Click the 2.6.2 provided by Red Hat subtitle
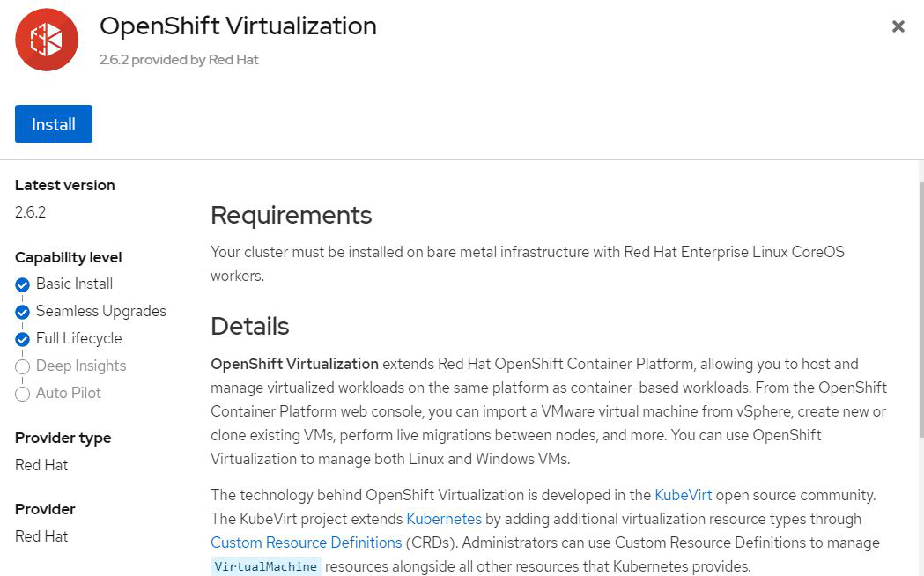This screenshot has height=576, width=924. coord(179,60)
